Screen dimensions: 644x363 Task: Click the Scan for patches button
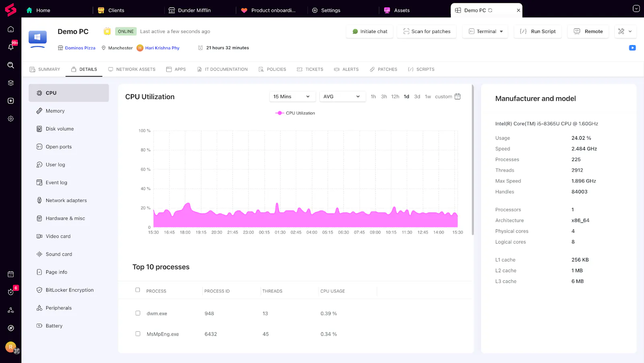(x=427, y=31)
